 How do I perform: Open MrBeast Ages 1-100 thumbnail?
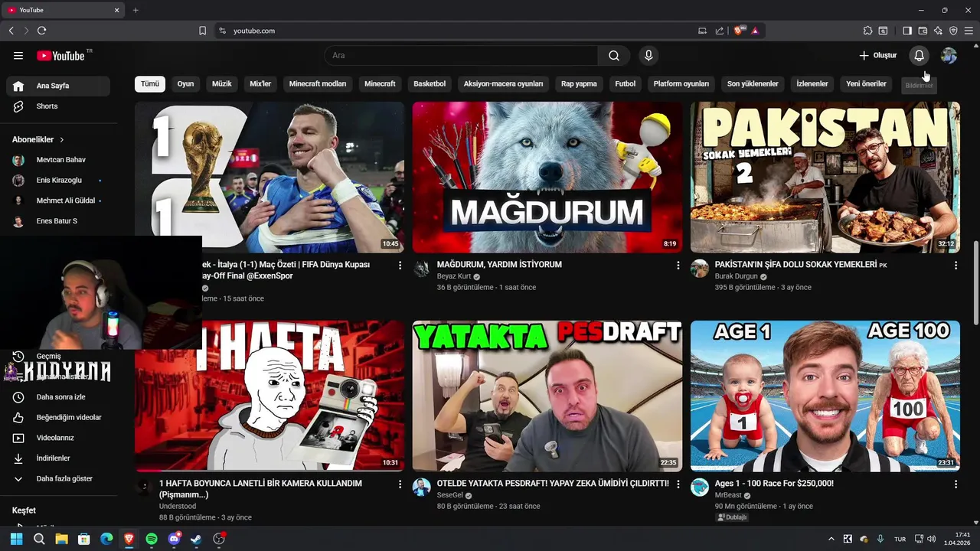[825, 396]
